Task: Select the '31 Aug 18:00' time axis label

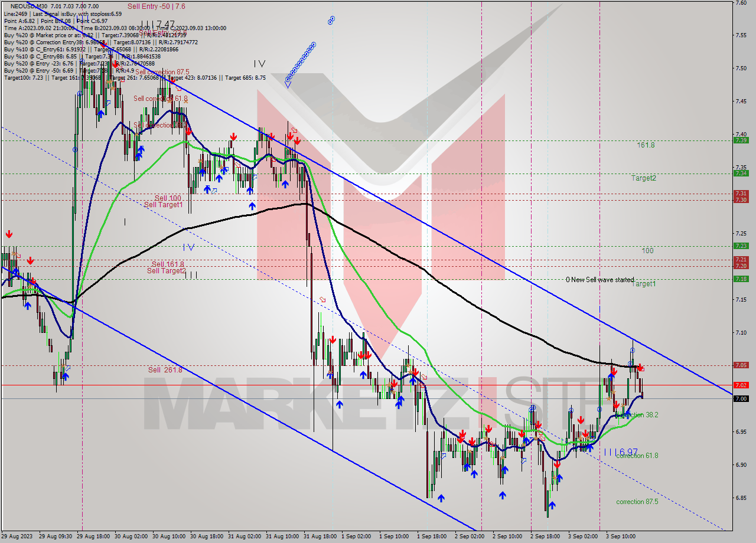Action: coord(319,537)
